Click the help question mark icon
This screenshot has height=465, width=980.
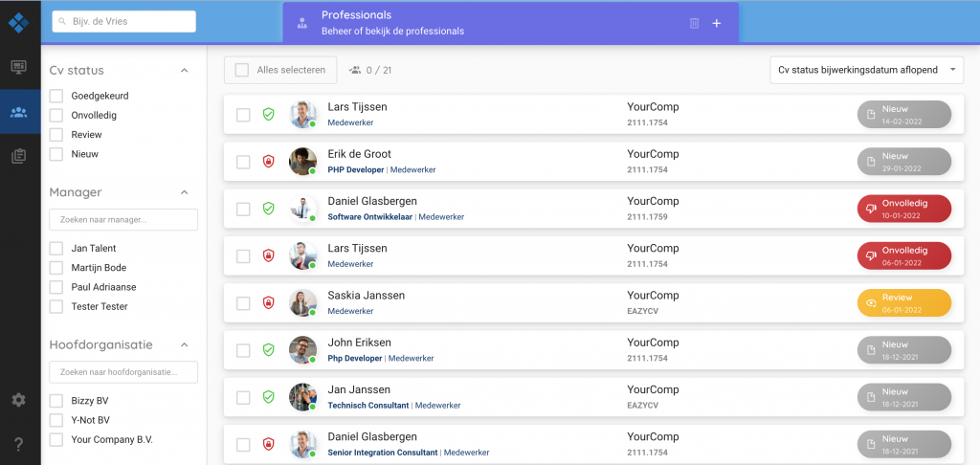pos(18,444)
